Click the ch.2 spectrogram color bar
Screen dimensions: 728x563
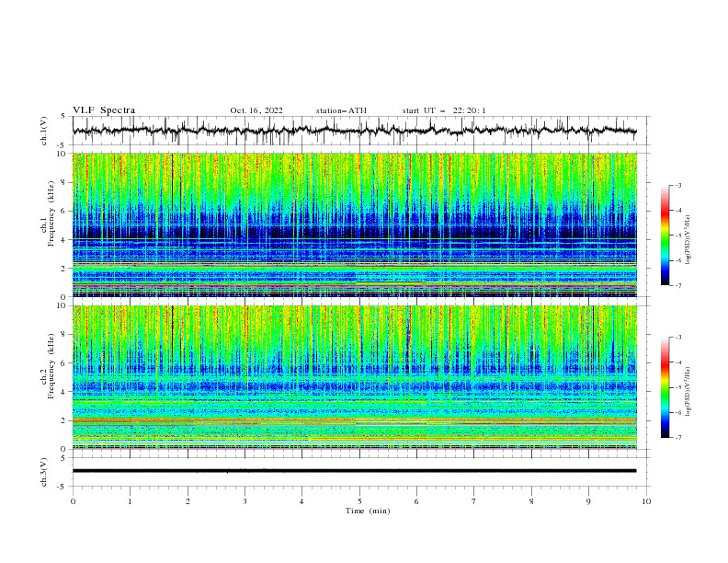tap(665, 387)
